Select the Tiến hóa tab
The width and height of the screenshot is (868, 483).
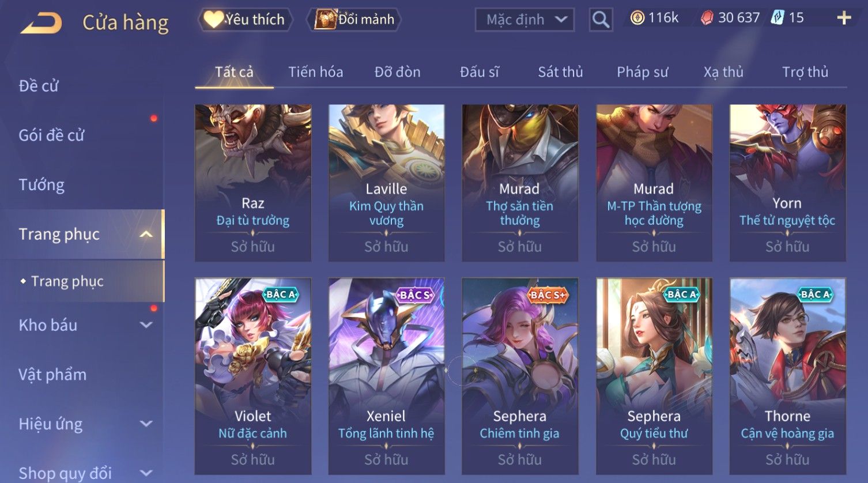(315, 72)
